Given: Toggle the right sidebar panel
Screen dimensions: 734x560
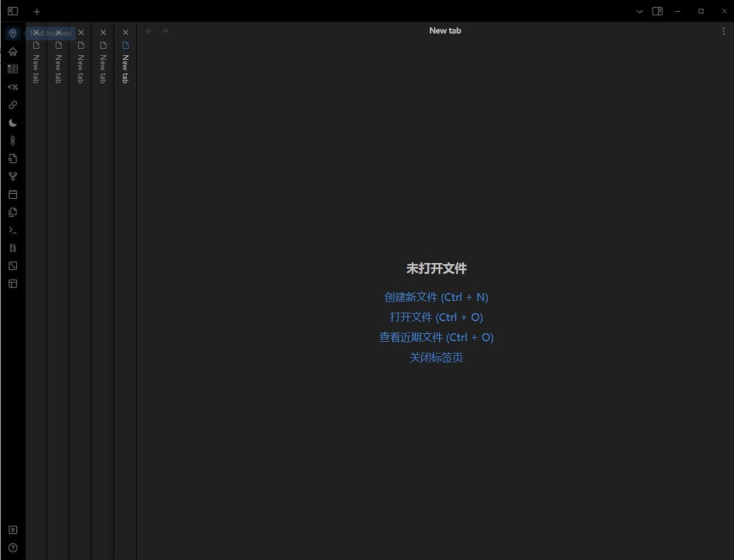Looking at the screenshot, I should click(657, 11).
